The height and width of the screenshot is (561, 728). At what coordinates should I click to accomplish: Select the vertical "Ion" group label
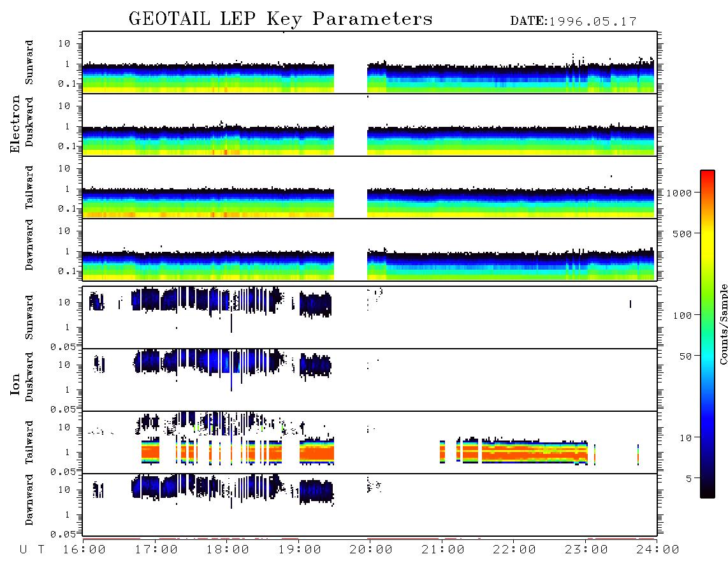tap(15, 384)
